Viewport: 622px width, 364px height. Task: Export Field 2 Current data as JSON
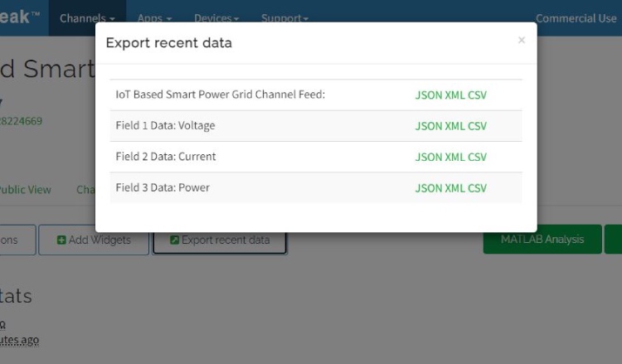[429, 157]
